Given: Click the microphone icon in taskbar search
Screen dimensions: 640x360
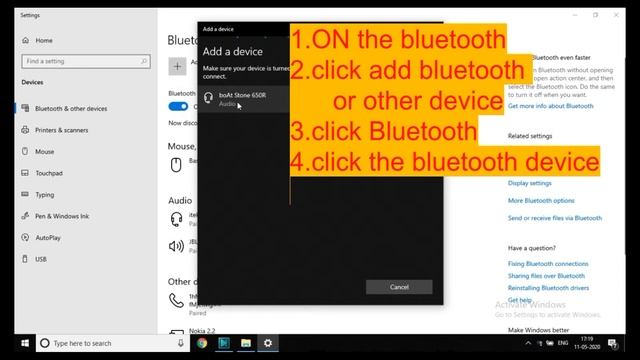Looking at the screenshot, I should pos(180,343).
